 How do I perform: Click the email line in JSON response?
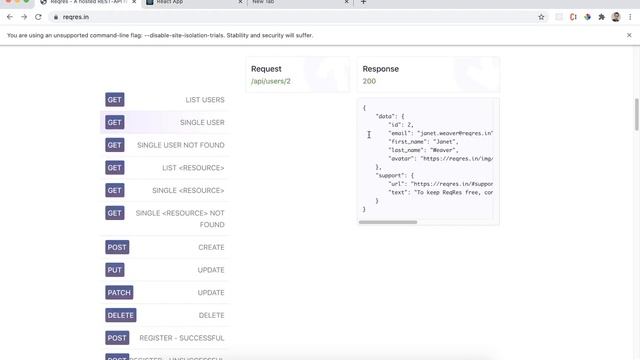tap(440, 133)
